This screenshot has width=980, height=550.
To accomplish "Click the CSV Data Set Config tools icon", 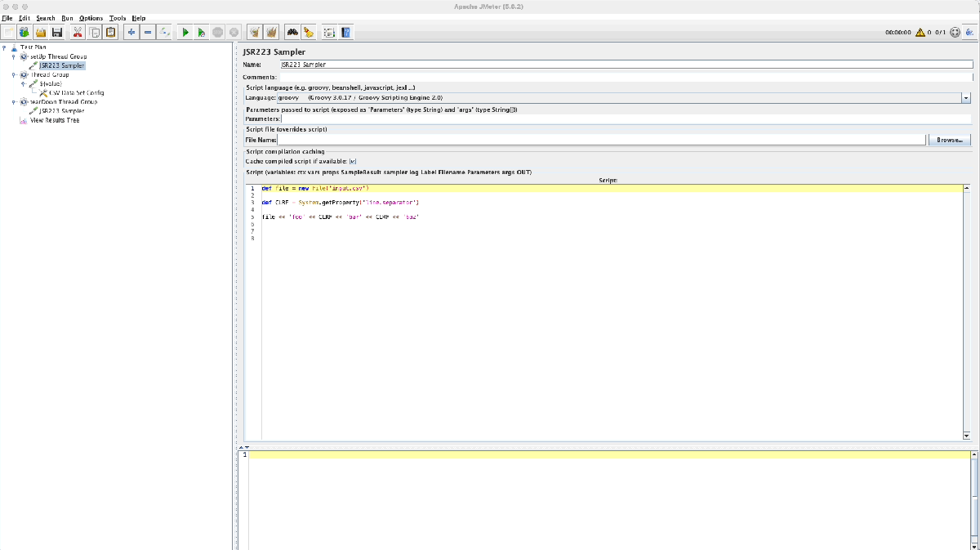I will click(44, 92).
